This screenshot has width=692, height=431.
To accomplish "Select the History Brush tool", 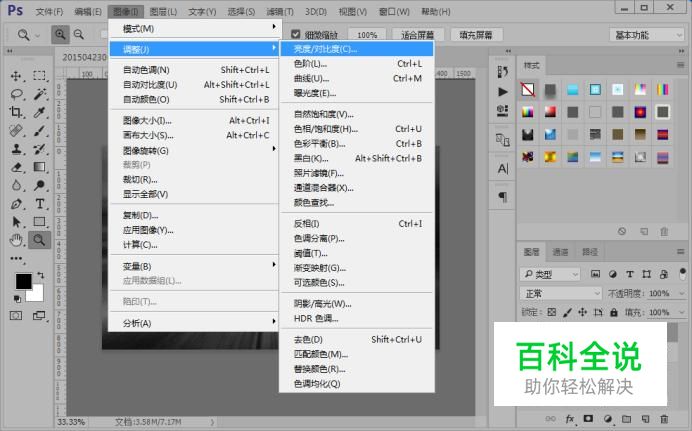I will coord(39,149).
